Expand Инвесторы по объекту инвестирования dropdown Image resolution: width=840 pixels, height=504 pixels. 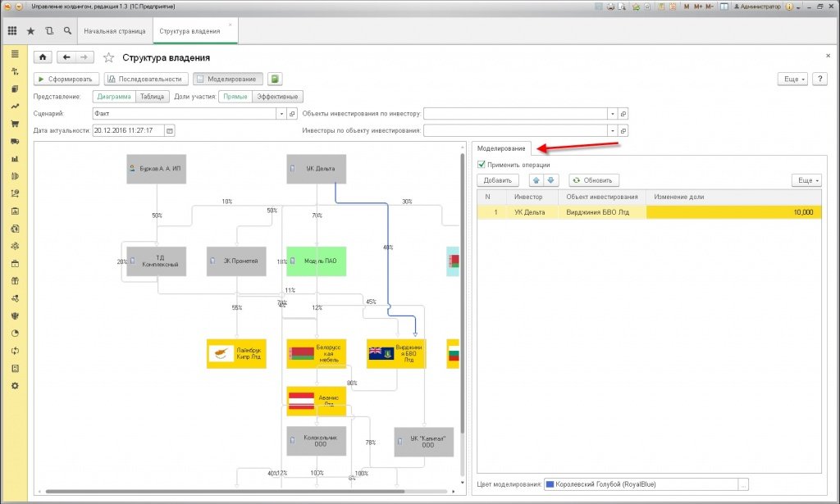pyautogui.click(x=612, y=130)
